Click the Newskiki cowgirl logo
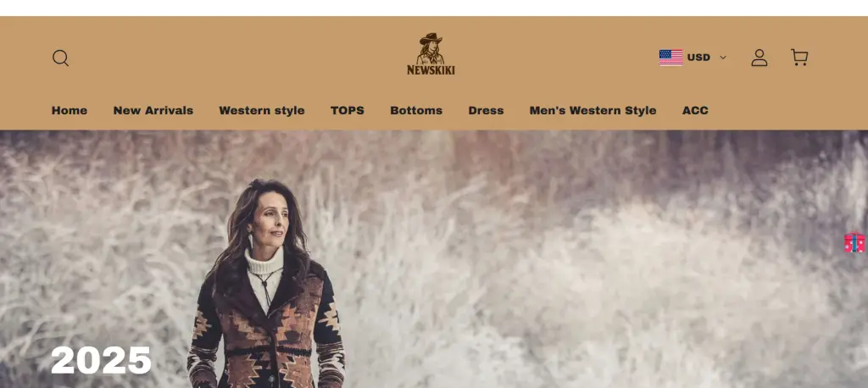 pyautogui.click(x=431, y=53)
